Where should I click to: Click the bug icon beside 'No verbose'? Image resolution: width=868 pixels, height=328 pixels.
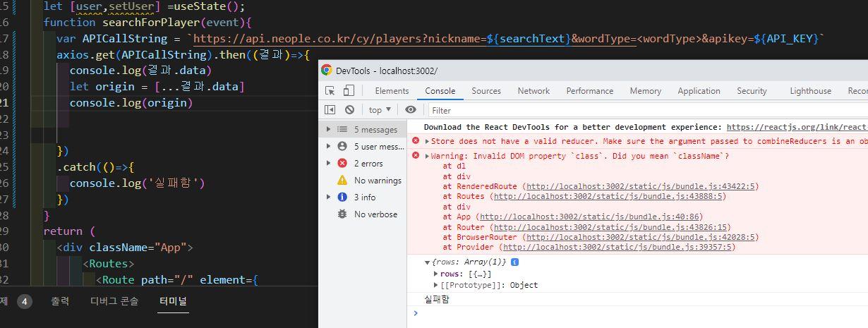[x=342, y=214]
